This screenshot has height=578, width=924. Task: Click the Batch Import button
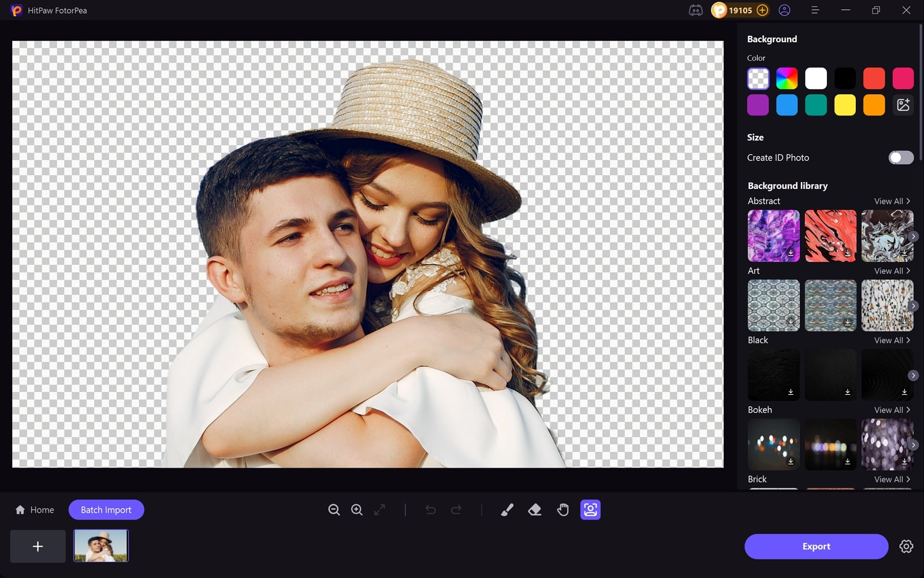[106, 510]
